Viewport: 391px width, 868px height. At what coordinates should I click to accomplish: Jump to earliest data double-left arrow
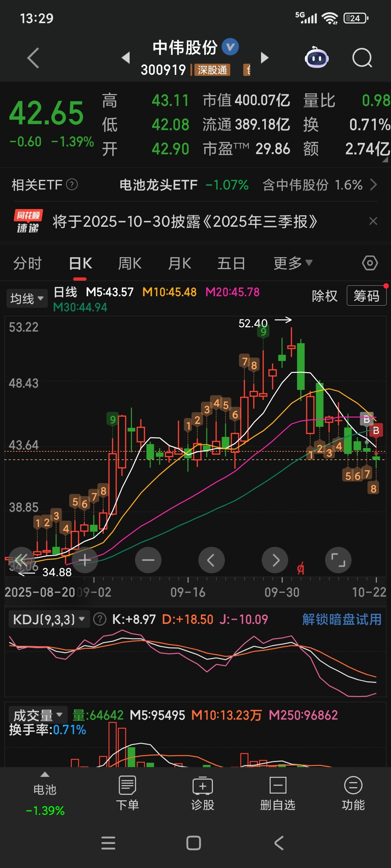tap(21, 560)
